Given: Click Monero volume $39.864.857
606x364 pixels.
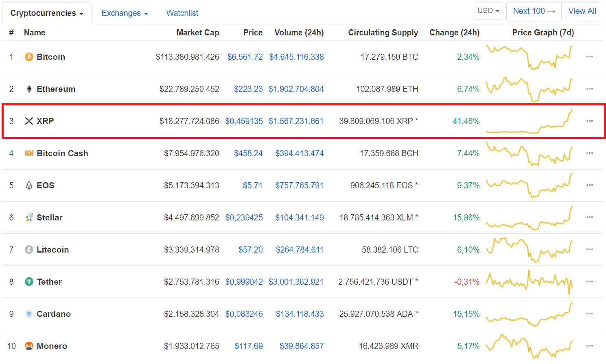Looking at the screenshot, I should (302, 346).
